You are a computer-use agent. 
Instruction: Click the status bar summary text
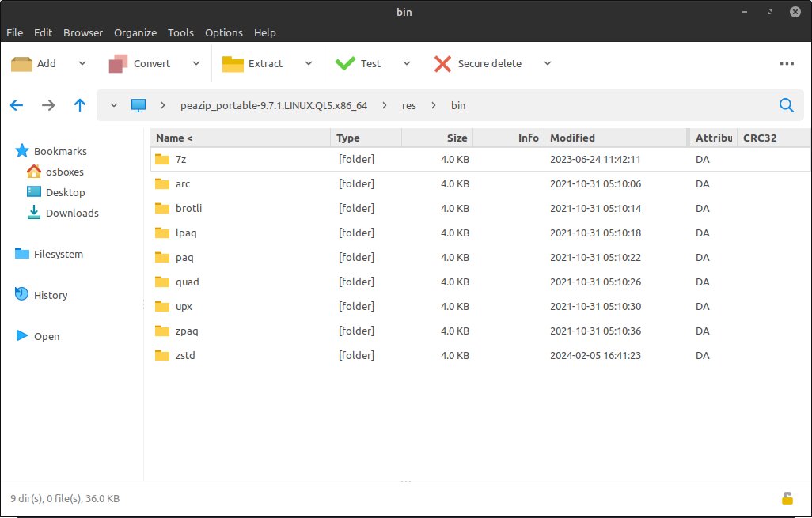coord(65,499)
